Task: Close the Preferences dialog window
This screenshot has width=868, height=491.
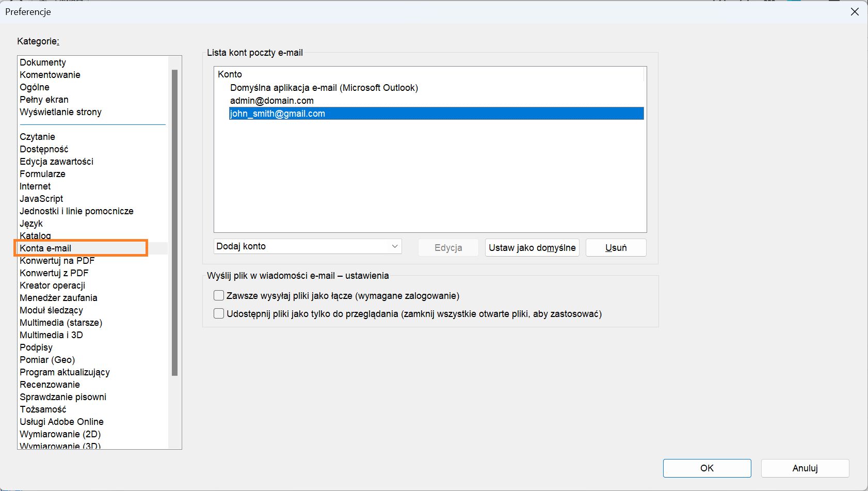Action: pos(855,12)
